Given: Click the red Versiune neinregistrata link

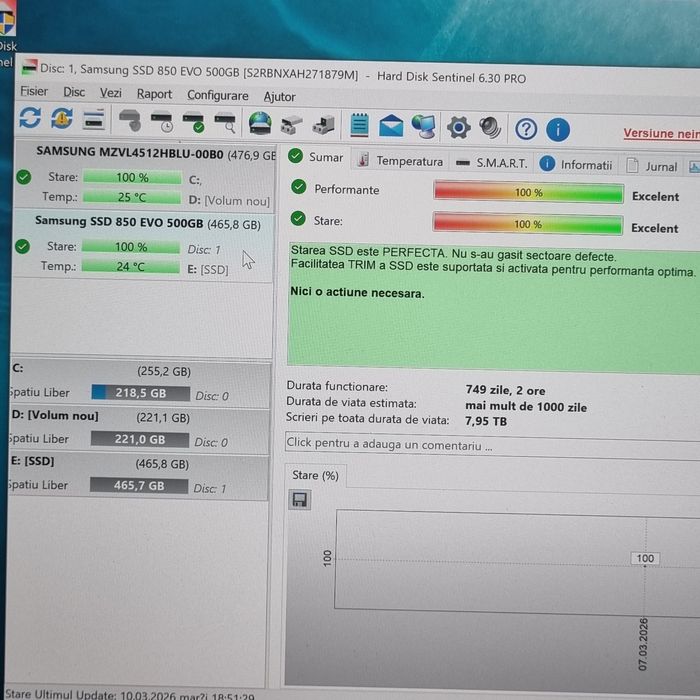Looking at the screenshot, I should point(662,133).
